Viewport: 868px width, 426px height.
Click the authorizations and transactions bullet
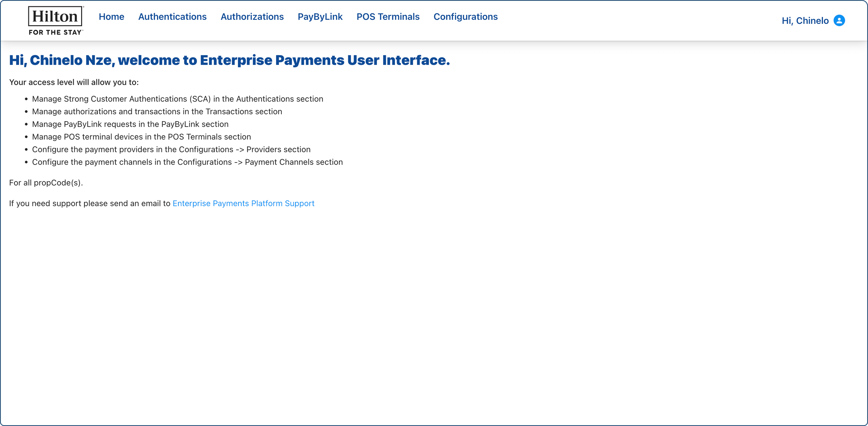point(157,112)
